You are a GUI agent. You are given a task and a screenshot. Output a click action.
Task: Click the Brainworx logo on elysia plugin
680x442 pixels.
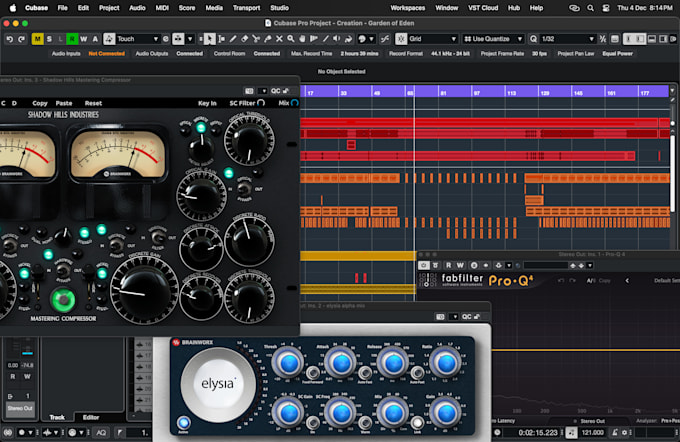click(x=193, y=343)
